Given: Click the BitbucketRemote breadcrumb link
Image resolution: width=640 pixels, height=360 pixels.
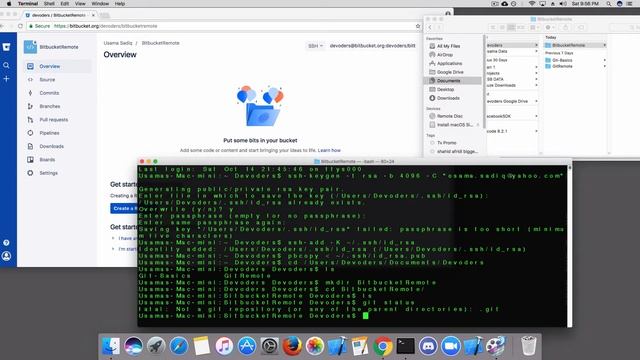Looking at the screenshot, I should 160,43.
